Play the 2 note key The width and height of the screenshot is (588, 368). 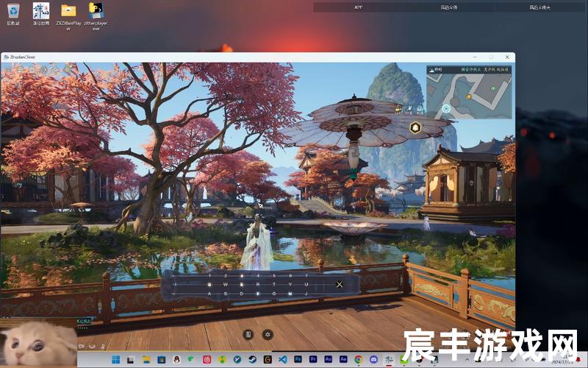tap(226, 275)
